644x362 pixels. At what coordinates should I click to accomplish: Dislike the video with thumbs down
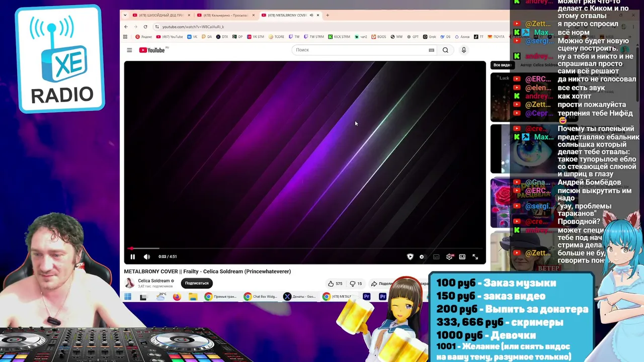[x=356, y=284]
